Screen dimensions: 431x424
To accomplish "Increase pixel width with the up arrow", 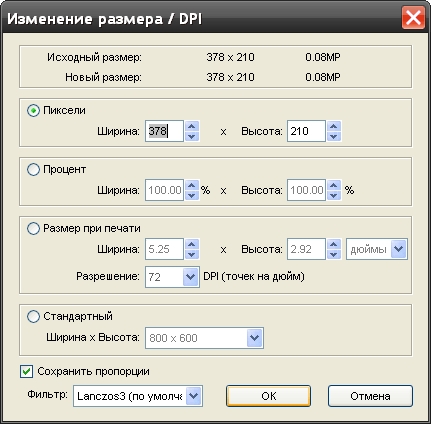I will pos(191,126).
